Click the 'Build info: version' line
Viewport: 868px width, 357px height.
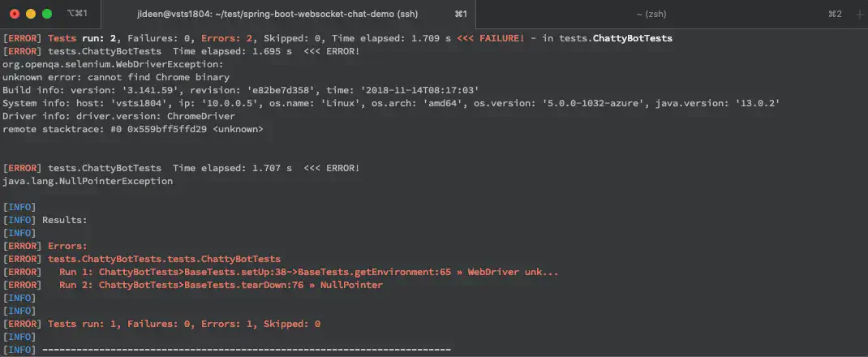(242, 90)
